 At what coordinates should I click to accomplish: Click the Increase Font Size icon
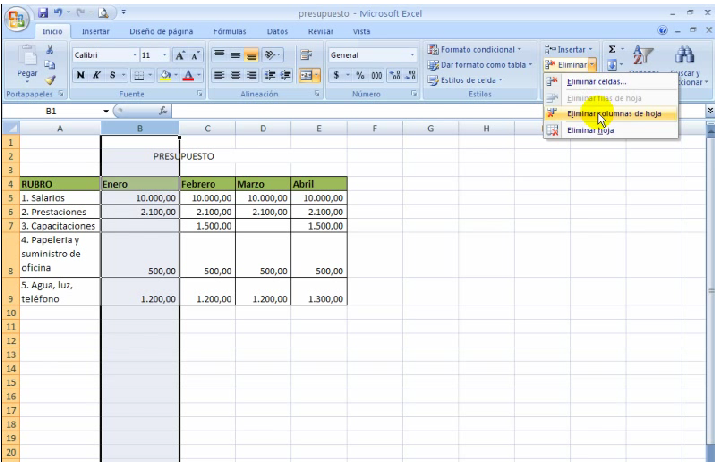click(x=181, y=55)
